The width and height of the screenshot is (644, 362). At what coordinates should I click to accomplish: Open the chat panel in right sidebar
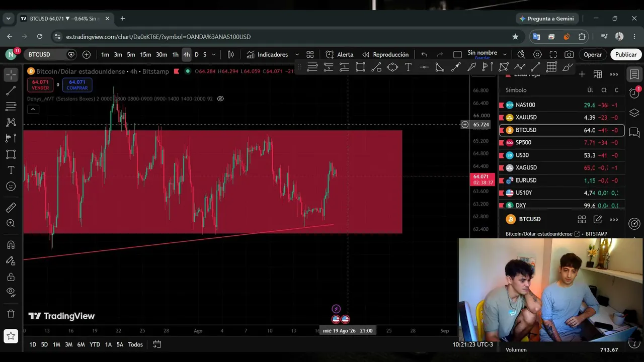click(x=634, y=133)
